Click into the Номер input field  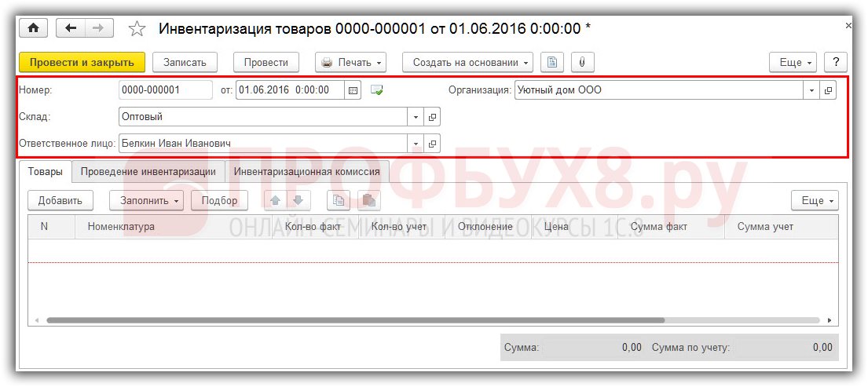click(x=165, y=90)
